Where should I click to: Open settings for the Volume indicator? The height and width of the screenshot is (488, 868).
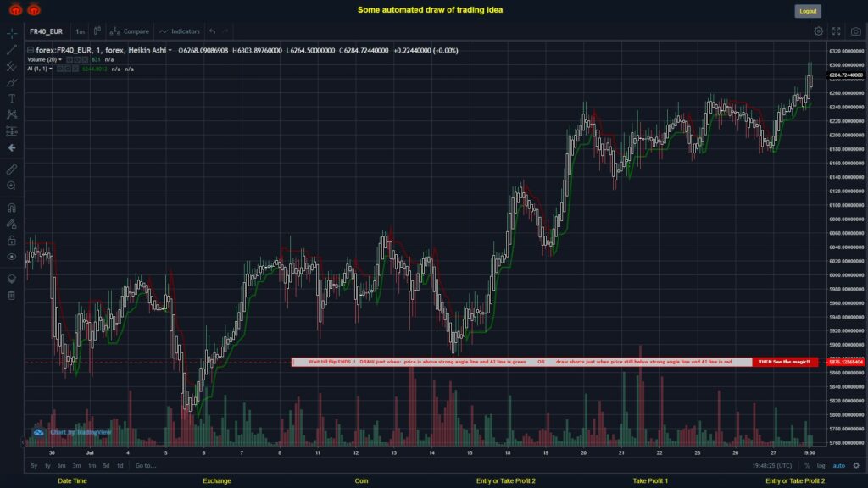point(77,60)
